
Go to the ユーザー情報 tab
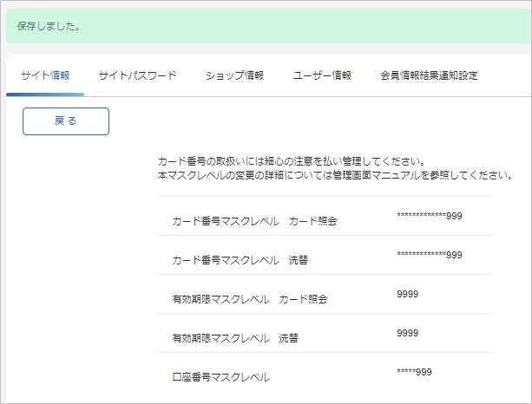pos(322,75)
